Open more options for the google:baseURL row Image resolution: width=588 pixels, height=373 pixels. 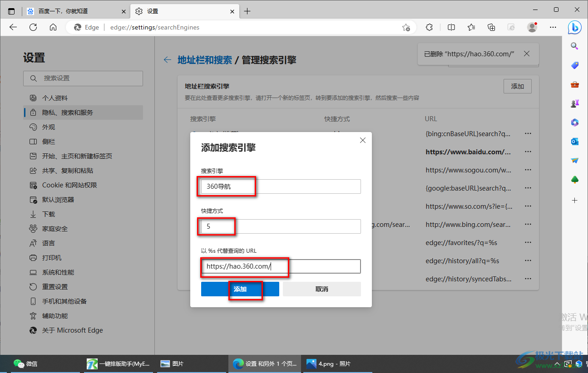coord(528,188)
